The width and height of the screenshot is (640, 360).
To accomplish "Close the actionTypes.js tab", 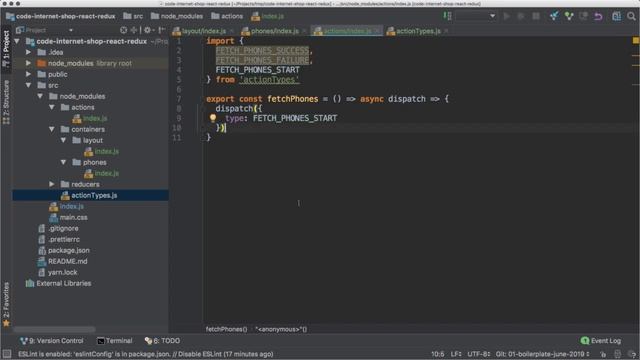I will pos(446,31).
